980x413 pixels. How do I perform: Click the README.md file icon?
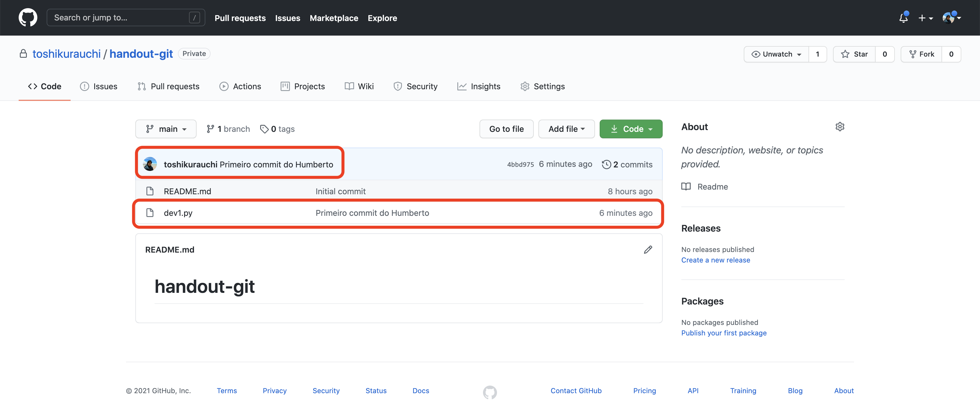tap(150, 191)
